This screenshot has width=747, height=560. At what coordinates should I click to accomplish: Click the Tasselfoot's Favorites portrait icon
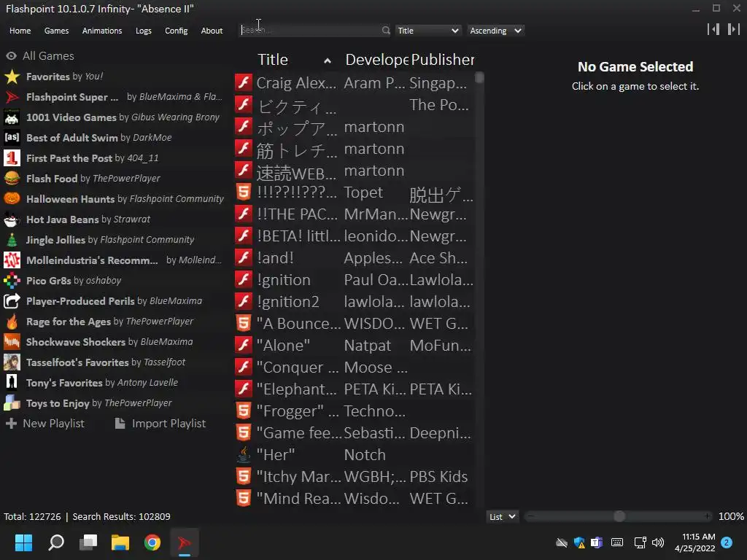tap(12, 363)
